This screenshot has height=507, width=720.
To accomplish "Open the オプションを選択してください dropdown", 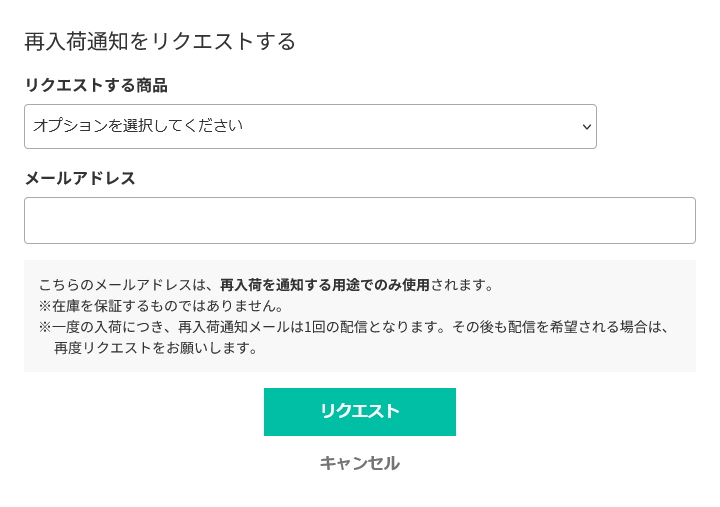I will point(310,126).
